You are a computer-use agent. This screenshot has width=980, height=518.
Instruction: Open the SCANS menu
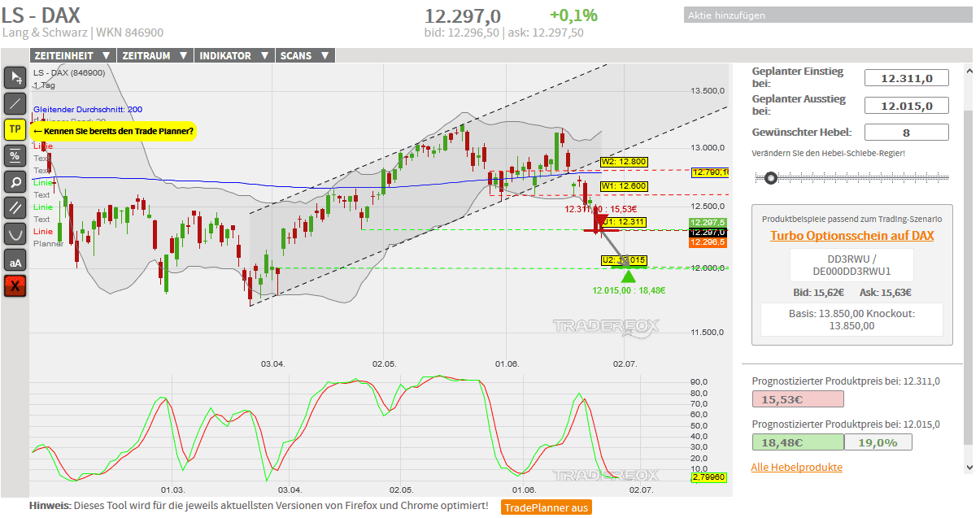304,55
